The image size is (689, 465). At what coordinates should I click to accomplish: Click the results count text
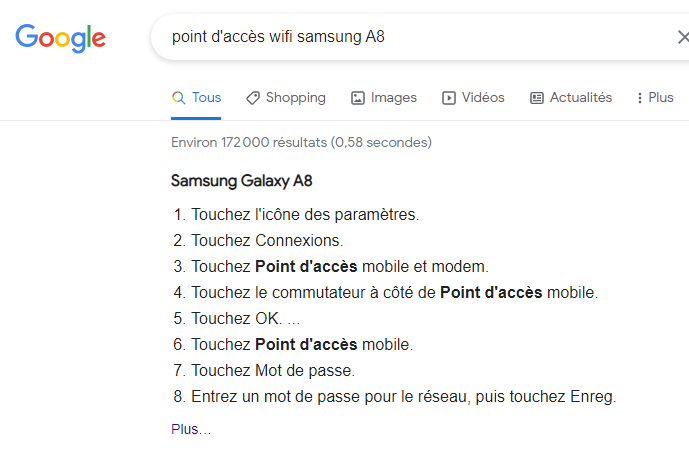pos(301,143)
